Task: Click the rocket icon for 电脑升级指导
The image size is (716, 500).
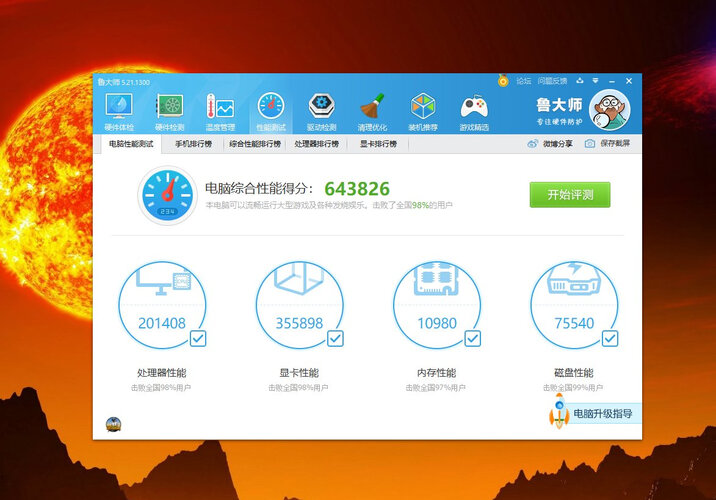Action: point(559,412)
